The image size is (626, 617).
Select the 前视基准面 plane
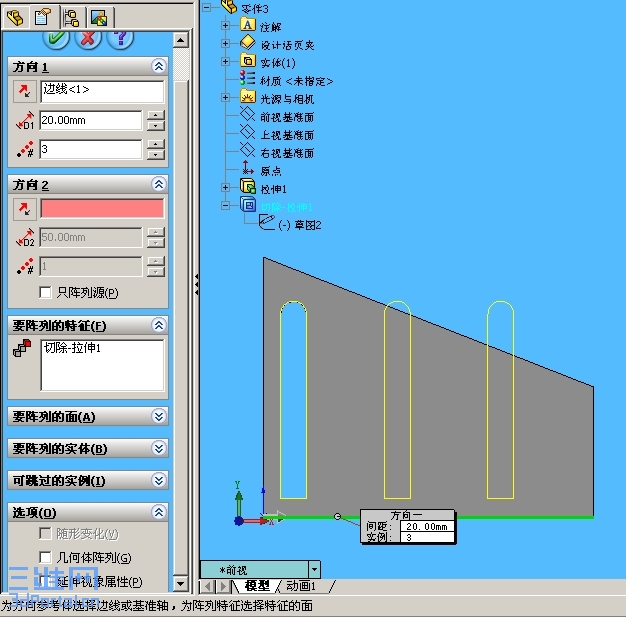(287, 117)
